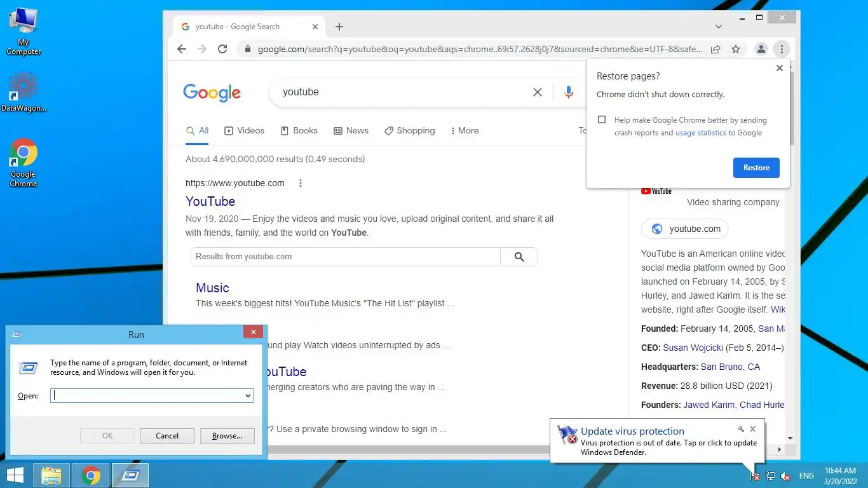Switch to Videos results
The height and width of the screenshot is (488, 868).
pos(245,131)
